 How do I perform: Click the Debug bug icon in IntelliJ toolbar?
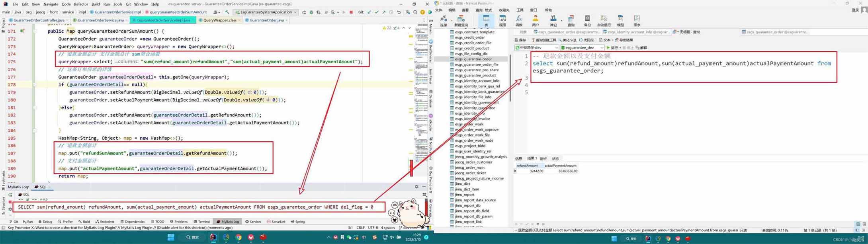click(311, 12)
